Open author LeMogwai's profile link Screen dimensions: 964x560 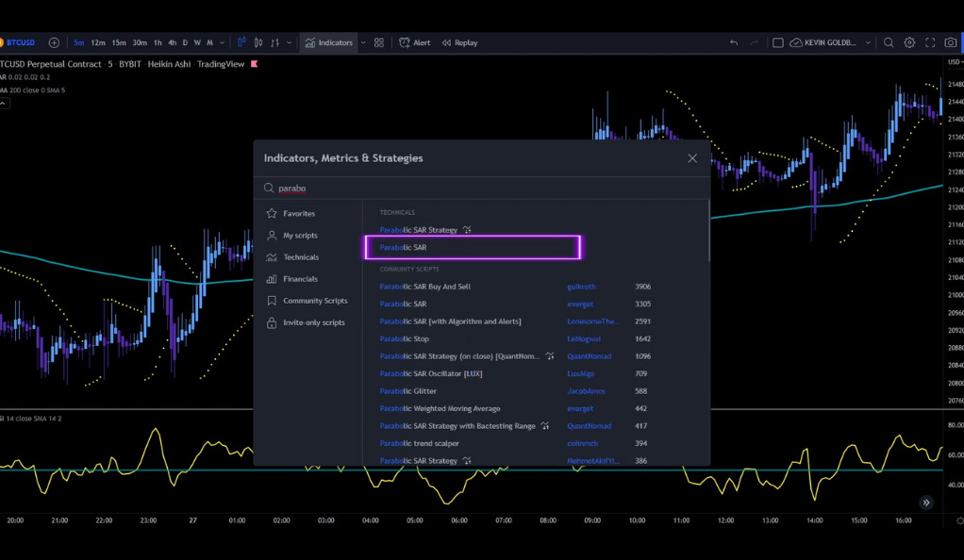coord(584,338)
